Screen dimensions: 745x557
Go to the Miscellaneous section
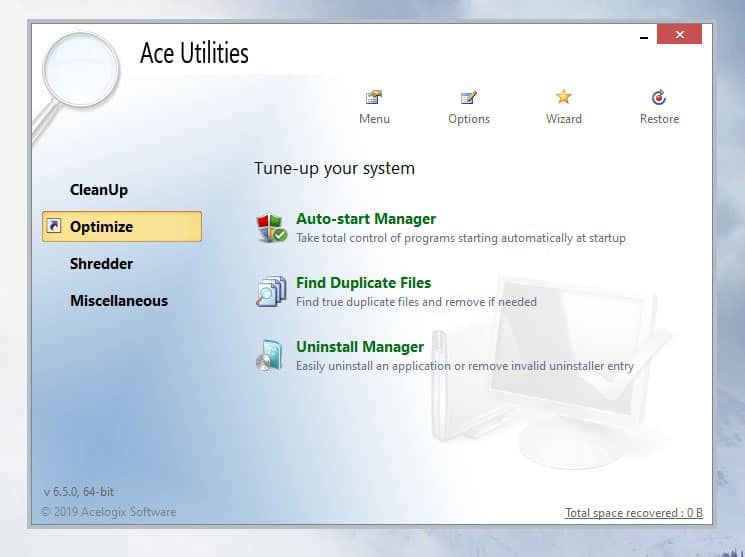pyautogui.click(x=119, y=301)
